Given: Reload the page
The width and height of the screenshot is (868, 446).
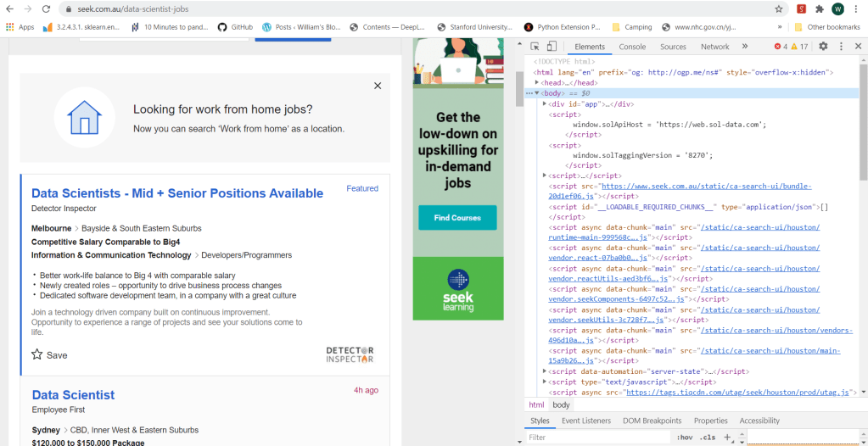Looking at the screenshot, I should coord(48,9).
